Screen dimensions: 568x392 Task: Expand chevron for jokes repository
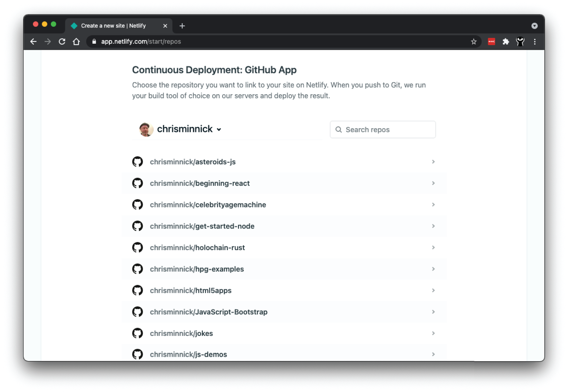(x=433, y=333)
